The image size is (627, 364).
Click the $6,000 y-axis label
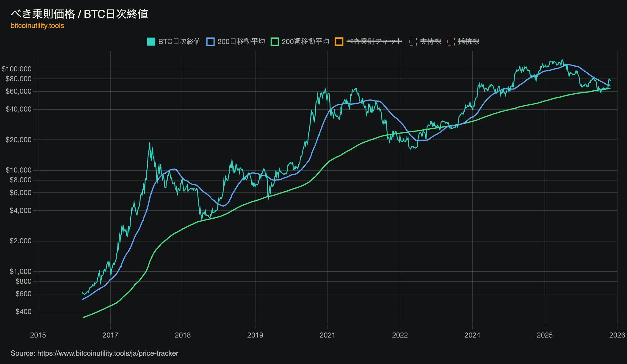click(x=21, y=193)
